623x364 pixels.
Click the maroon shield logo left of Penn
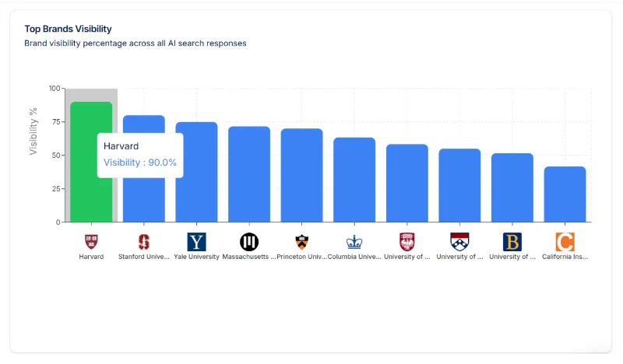[x=407, y=241]
